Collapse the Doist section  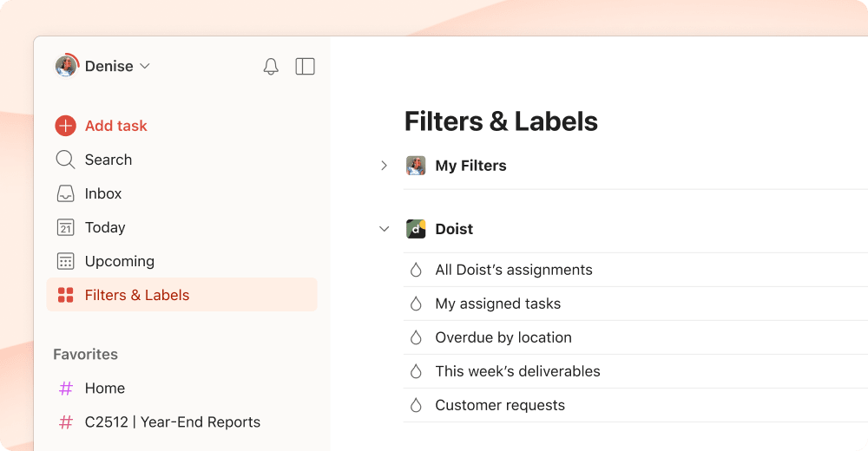click(x=384, y=229)
